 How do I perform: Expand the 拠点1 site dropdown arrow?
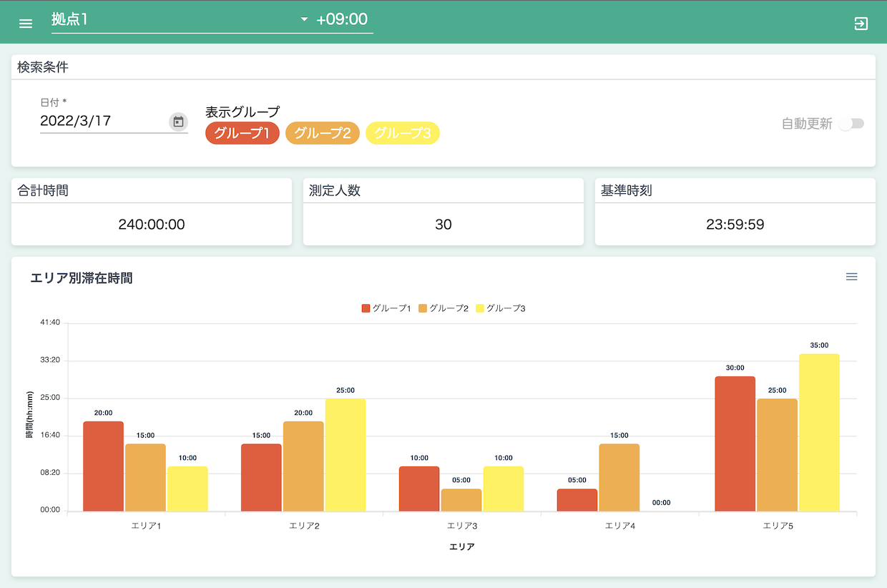coord(304,19)
